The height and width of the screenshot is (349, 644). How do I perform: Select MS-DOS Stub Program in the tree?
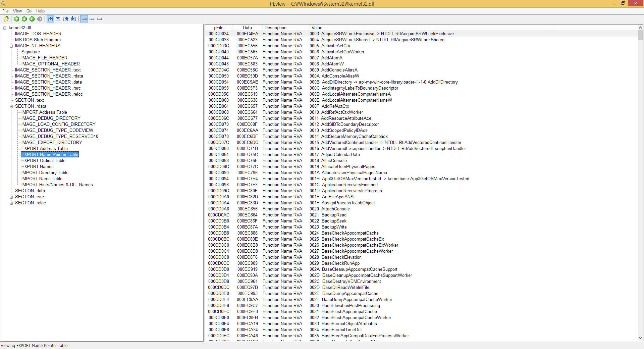click(x=38, y=40)
